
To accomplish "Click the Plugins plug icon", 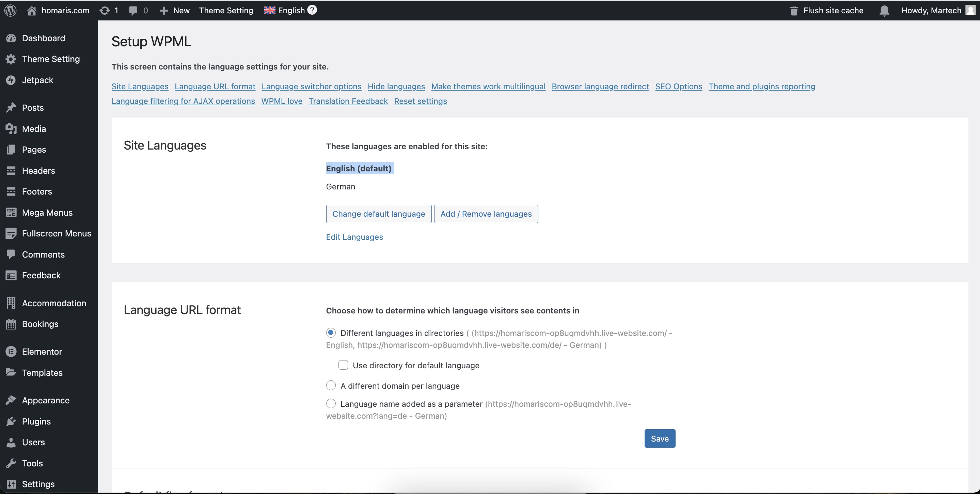I will pos(11,421).
